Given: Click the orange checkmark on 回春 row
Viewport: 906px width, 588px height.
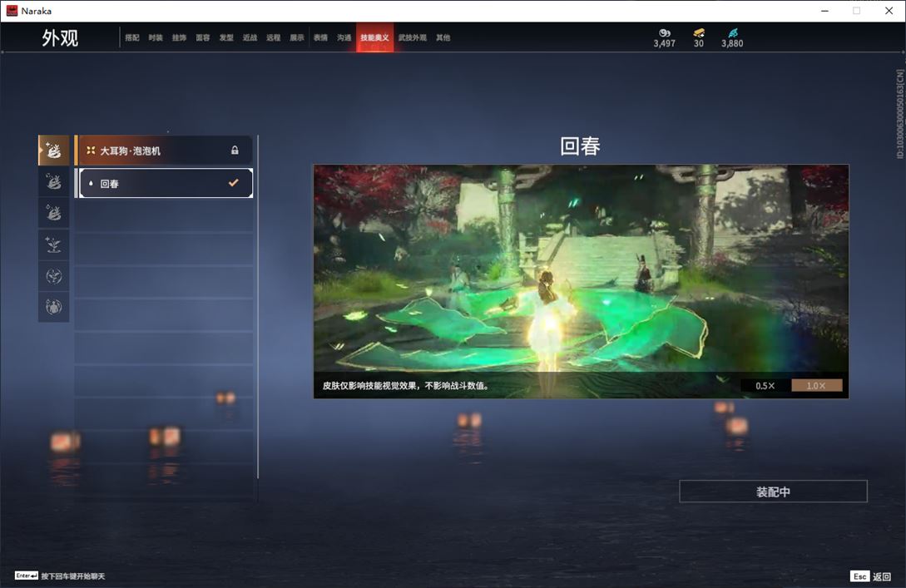Looking at the screenshot, I should click(234, 182).
